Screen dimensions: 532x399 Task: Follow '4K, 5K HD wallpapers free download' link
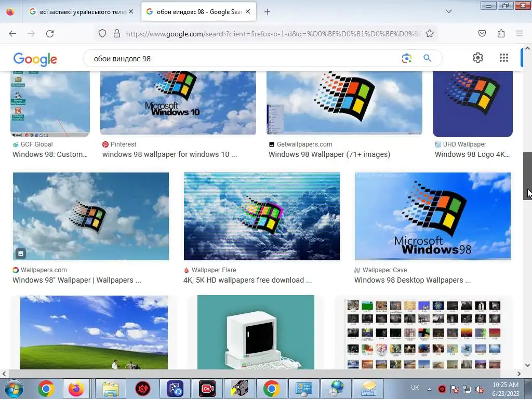point(247,280)
